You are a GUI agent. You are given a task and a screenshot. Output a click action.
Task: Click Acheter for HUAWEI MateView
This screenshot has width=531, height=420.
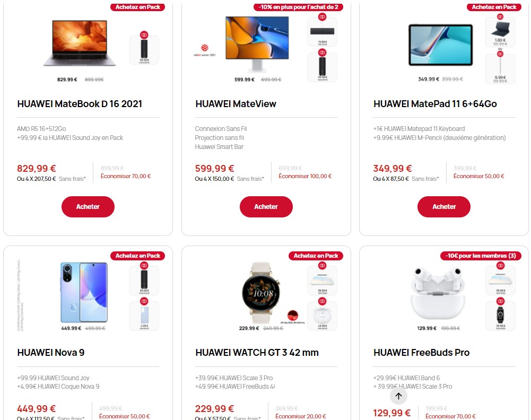click(x=266, y=207)
